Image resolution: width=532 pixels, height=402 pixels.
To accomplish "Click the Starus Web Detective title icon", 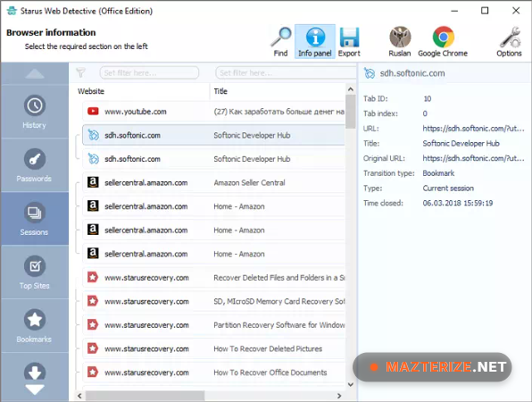I will (x=12, y=11).
